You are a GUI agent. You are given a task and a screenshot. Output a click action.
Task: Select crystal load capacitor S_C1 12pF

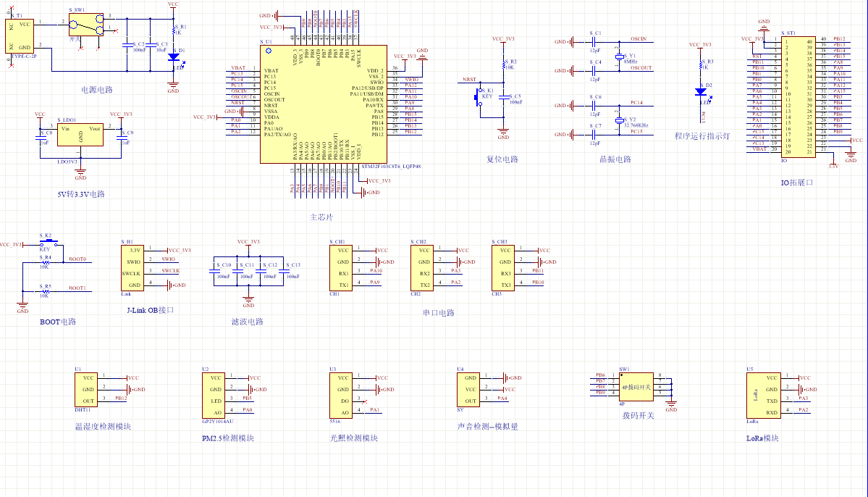click(593, 41)
